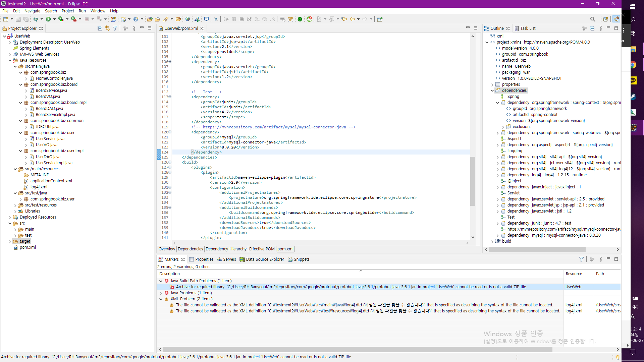Click the green power Boot Dashboard icon
The image size is (644, 362).
[300, 19]
